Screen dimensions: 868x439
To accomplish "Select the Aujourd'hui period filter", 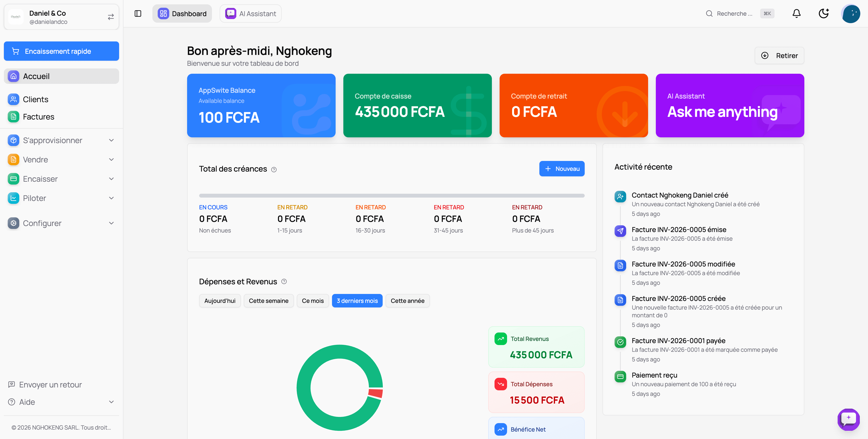I will (x=220, y=301).
